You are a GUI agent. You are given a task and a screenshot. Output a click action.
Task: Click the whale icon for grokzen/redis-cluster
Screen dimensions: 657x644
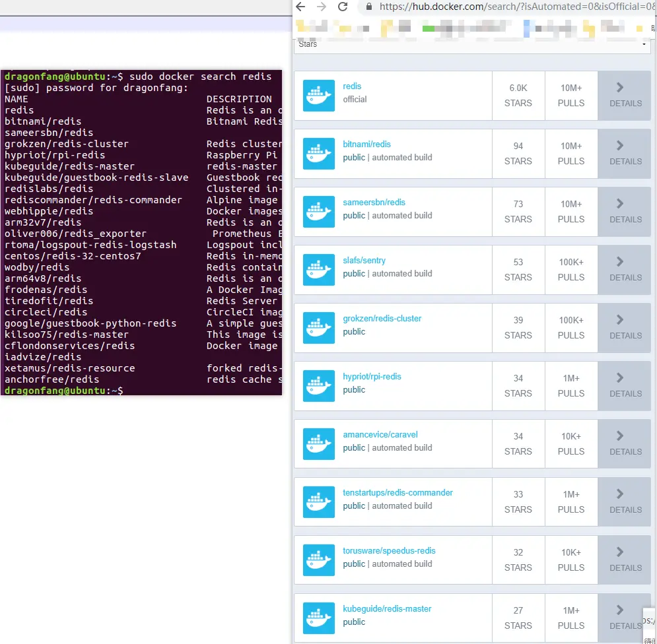pyautogui.click(x=318, y=328)
